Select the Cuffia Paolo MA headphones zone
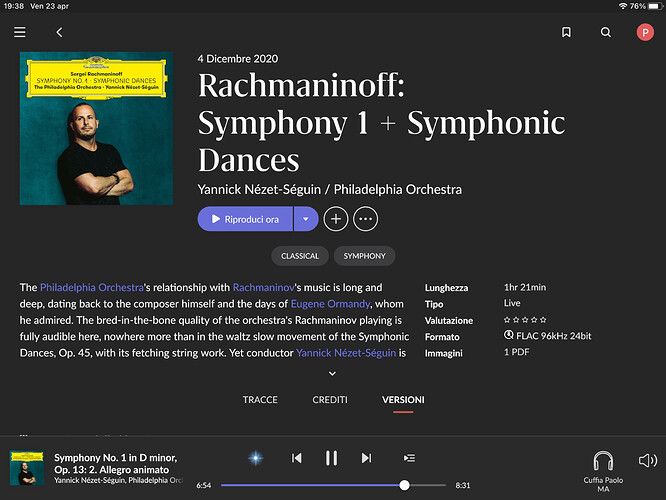The width and height of the screenshot is (666, 500). pyautogui.click(x=603, y=472)
